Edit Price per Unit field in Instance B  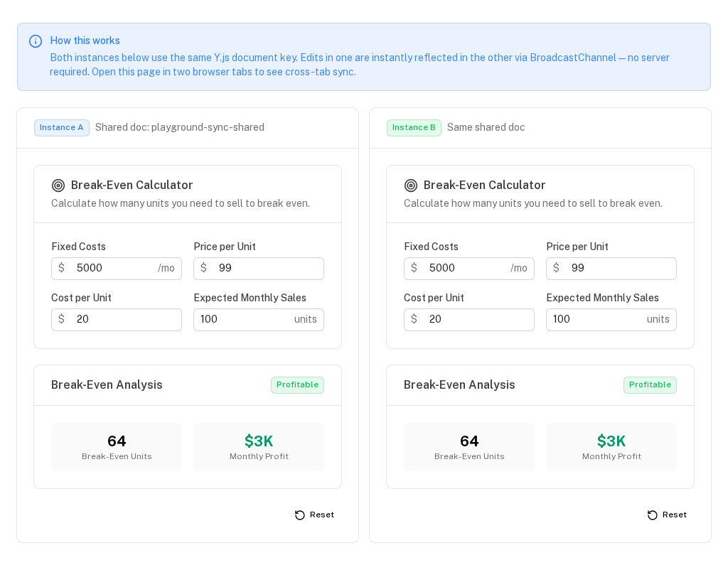[611, 269]
